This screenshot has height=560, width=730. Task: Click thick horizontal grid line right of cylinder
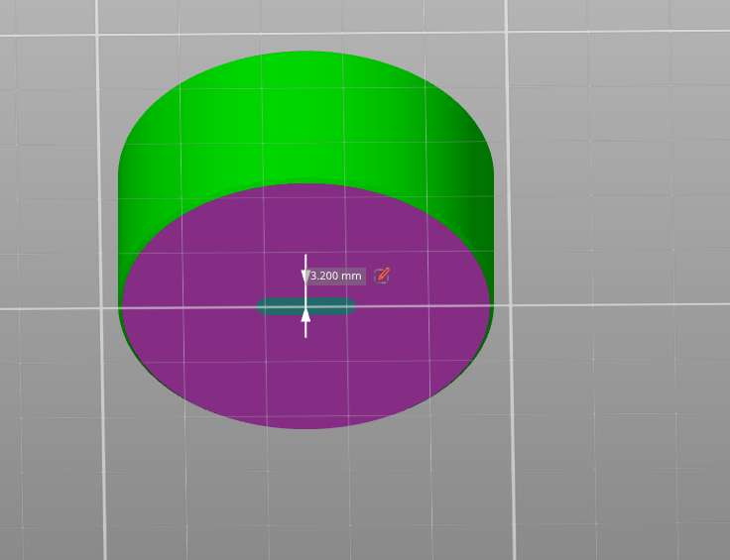615,303
